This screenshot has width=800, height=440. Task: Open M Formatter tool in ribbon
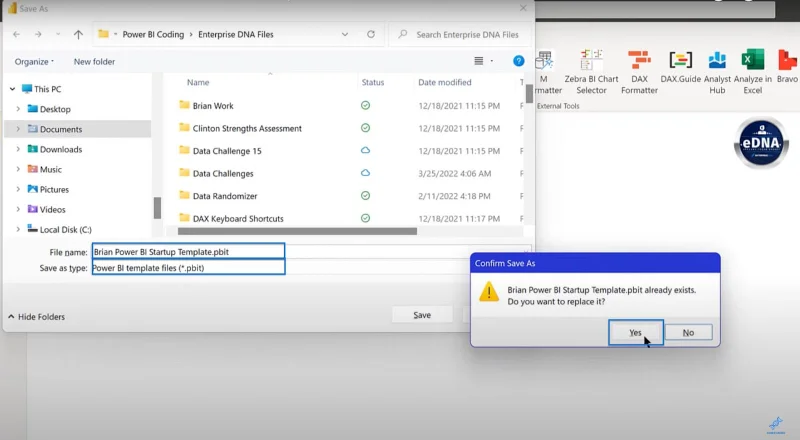point(547,72)
